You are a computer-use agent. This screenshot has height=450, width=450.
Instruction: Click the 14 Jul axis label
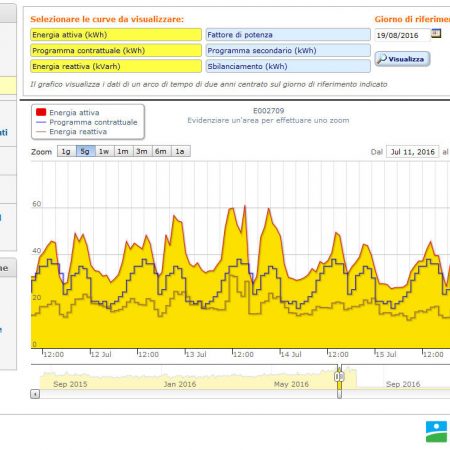click(x=291, y=354)
